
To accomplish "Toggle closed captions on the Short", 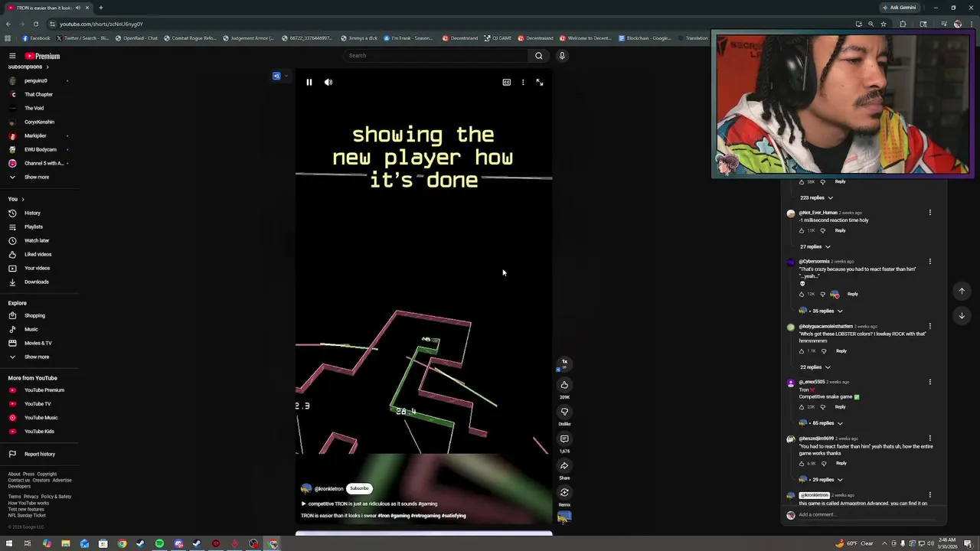I will pos(506,82).
